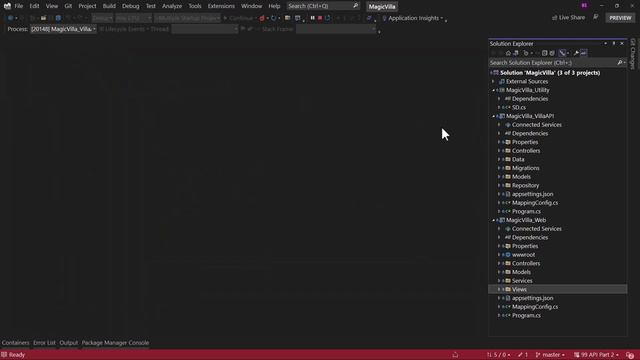Click the Live Share button

click(569, 18)
